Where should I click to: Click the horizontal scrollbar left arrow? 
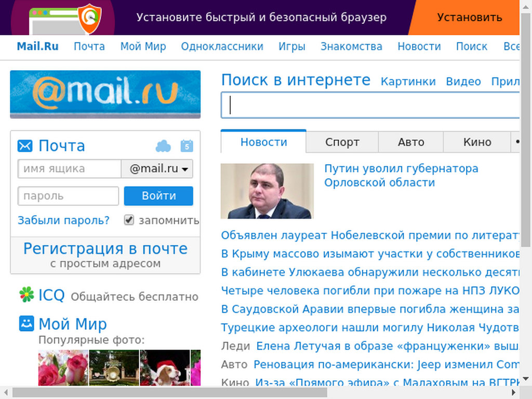(6, 393)
